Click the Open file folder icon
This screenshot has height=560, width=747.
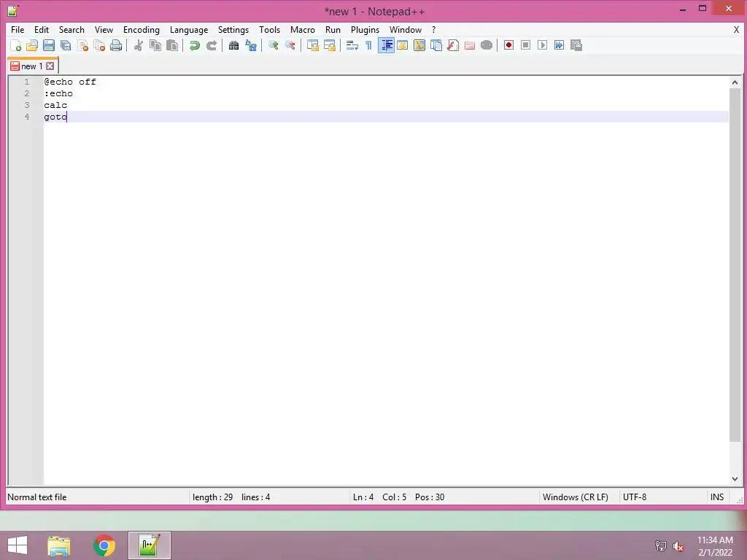click(x=32, y=45)
